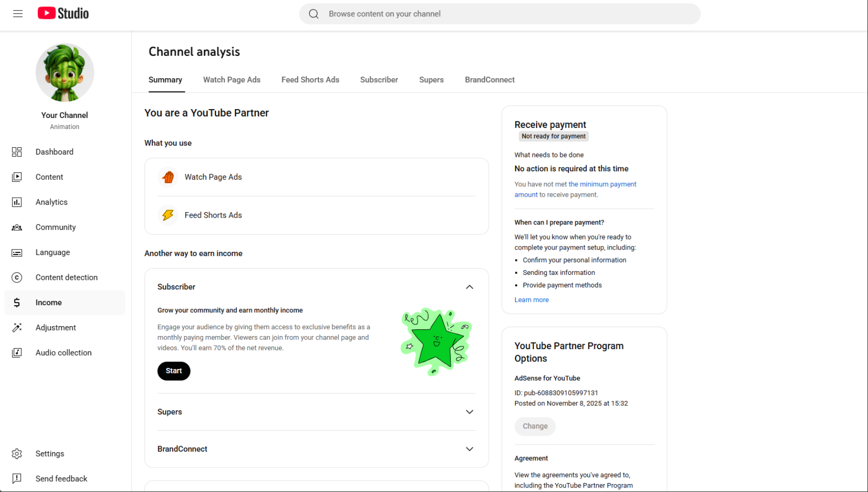Open Dashboard from the sidebar icon
868x492 pixels.
(x=17, y=152)
